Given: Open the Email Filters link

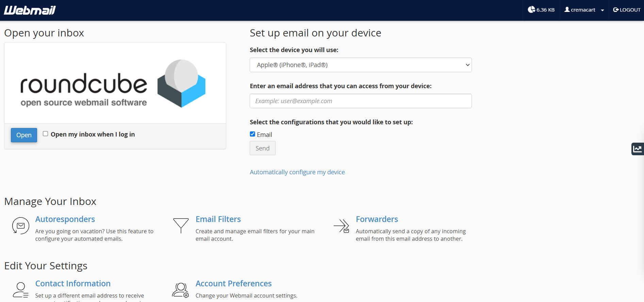Looking at the screenshot, I should 218,219.
